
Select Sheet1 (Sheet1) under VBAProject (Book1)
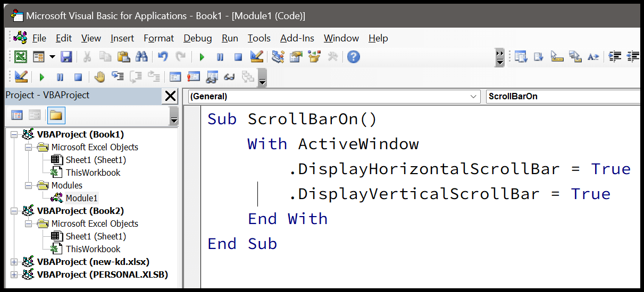click(x=96, y=160)
